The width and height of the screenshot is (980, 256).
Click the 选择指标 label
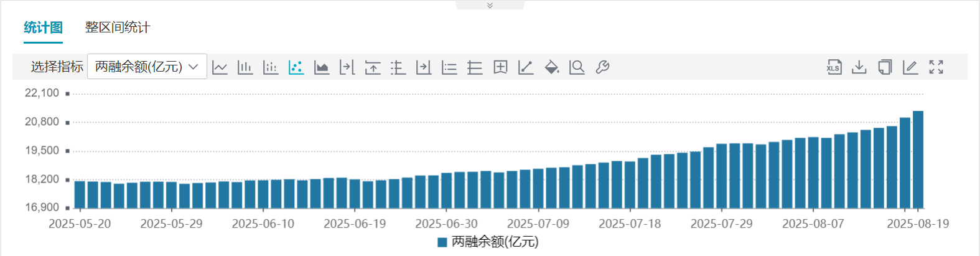click(x=57, y=67)
